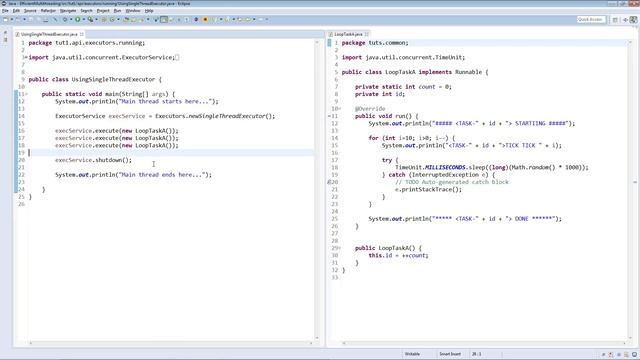Expand the Debug dropdown arrow

[x=71, y=19]
